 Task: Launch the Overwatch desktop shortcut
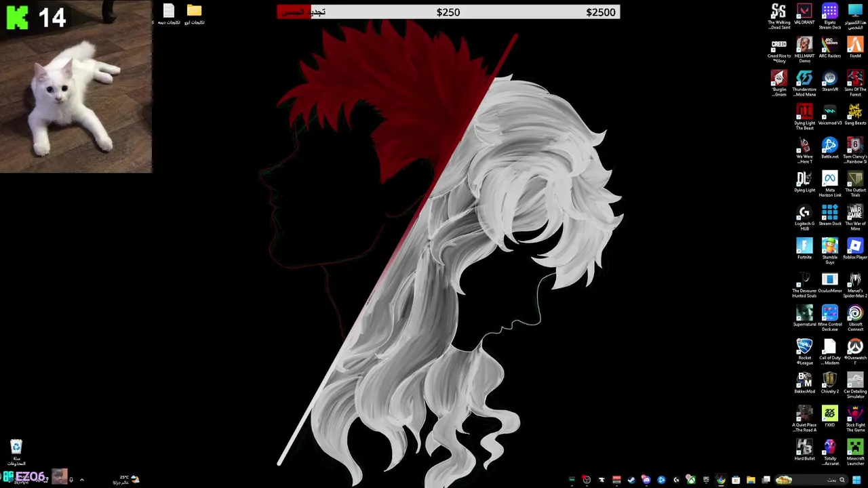click(x=855, y=352)
